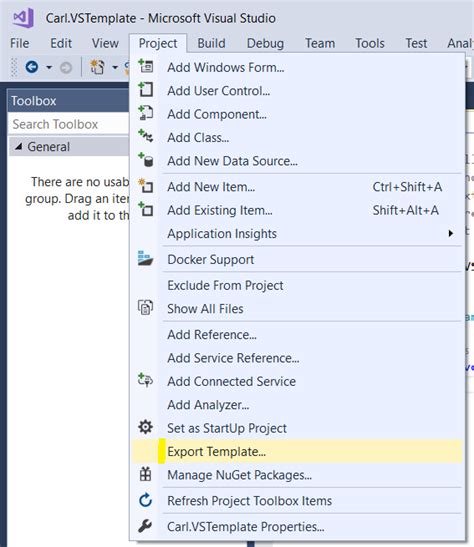Choose Add Existing Item menu entry
Viewport: 474px width, 547px height.
click(297, 210)
